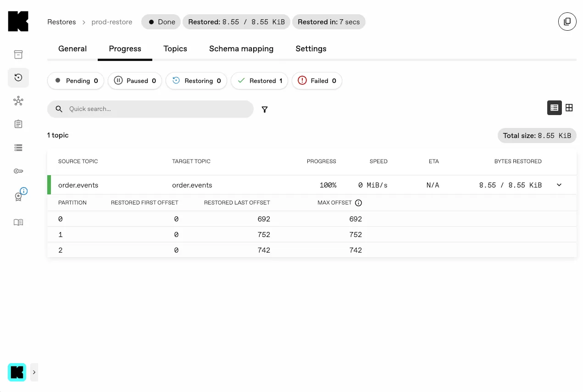Image resolution: width=583 pixels, height=392 pixels.
Task: Switch to list view layout
Action: pos(555,108)
